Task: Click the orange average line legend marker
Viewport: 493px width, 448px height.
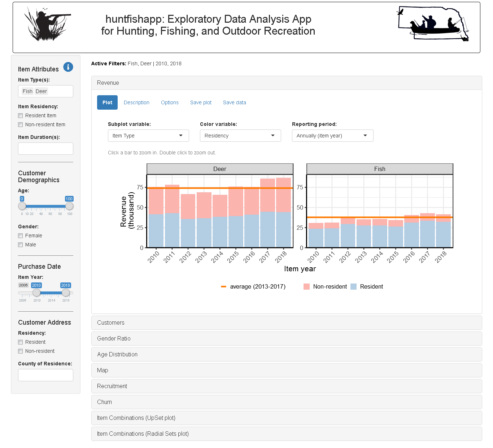Action: pyautogui.click(x=223, y=287)
